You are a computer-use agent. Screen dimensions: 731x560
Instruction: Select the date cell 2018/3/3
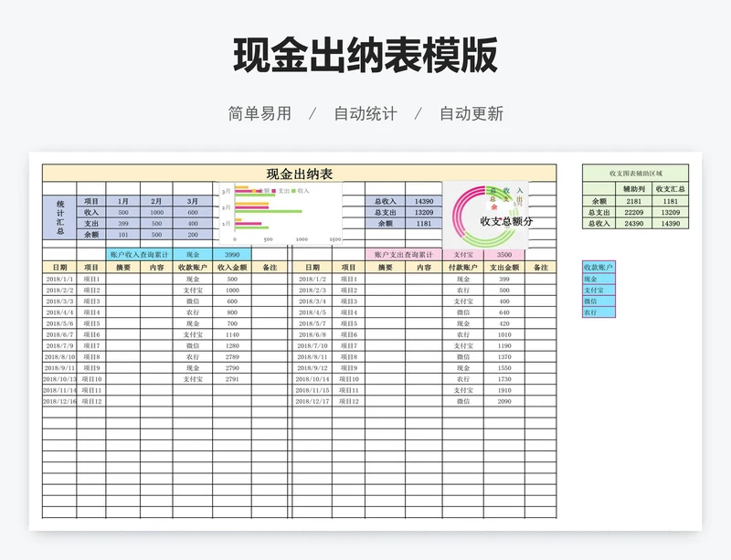59,301
